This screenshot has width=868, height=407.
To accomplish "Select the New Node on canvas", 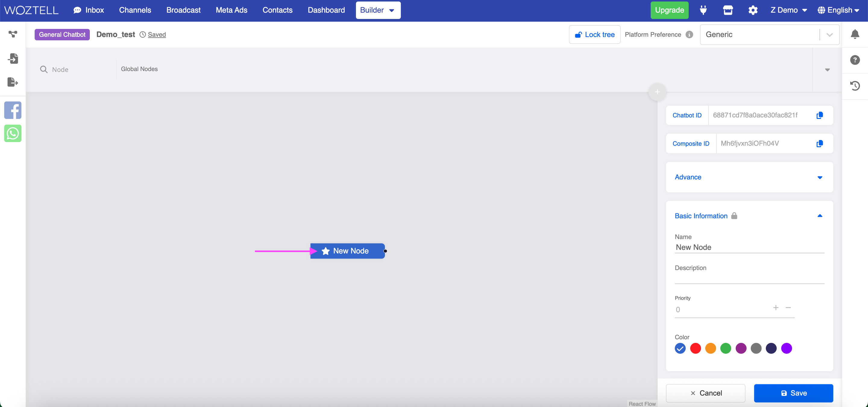I will point(347,251).
